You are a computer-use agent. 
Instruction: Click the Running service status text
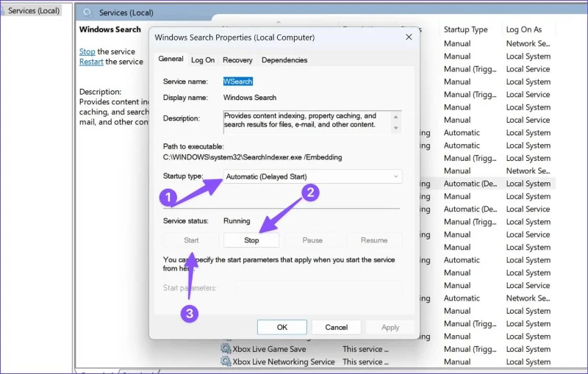pos(237,220)
